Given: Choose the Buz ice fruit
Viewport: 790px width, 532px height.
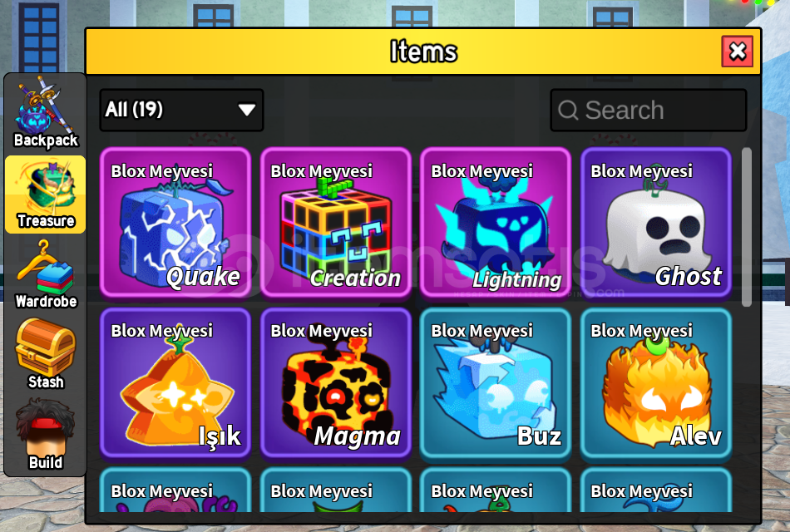Looking at the screenshot, I should [x=496, y=382].
